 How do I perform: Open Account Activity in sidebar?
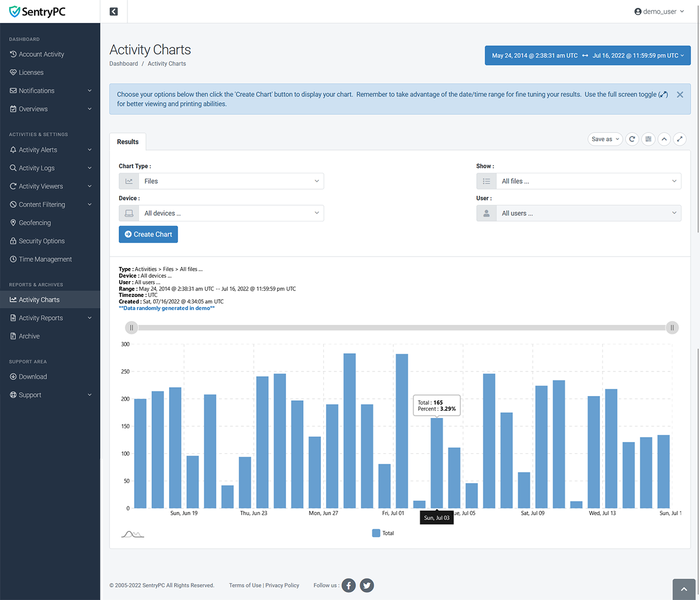pyautogui.click(x=50, y=54)
